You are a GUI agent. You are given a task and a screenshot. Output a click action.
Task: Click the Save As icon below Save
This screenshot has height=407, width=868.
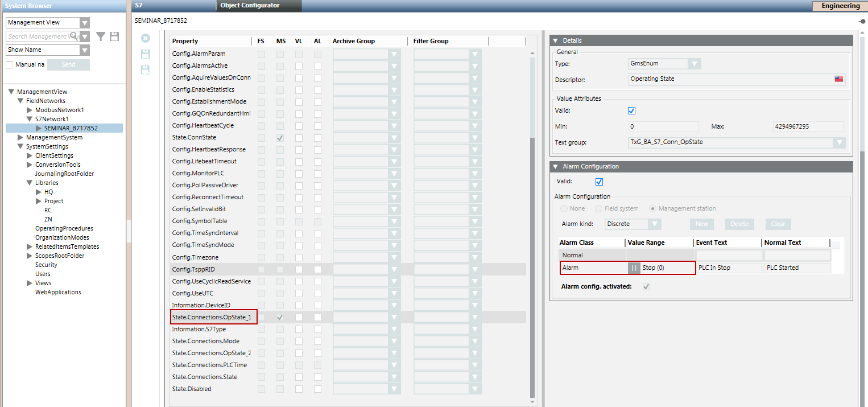146,70
